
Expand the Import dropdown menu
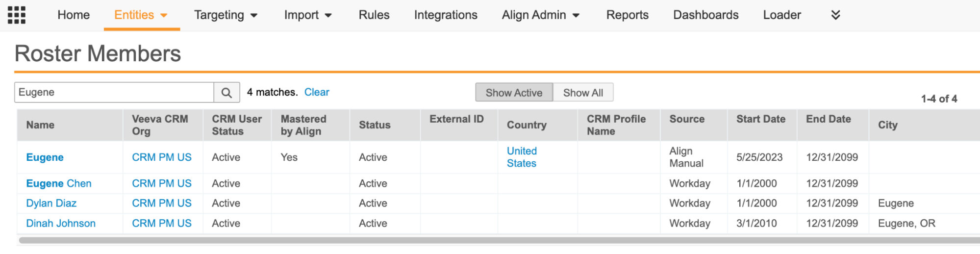(308, 15)
